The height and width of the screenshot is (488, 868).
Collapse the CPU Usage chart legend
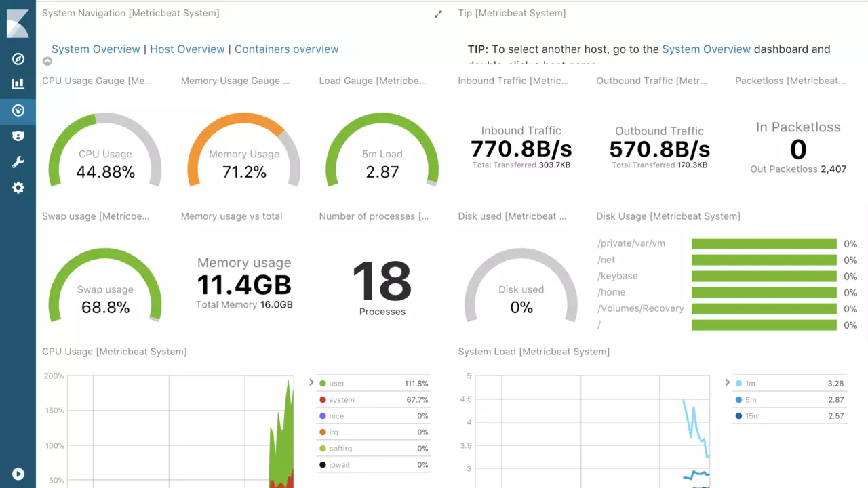pyautogui.click(x=311, y=382)
